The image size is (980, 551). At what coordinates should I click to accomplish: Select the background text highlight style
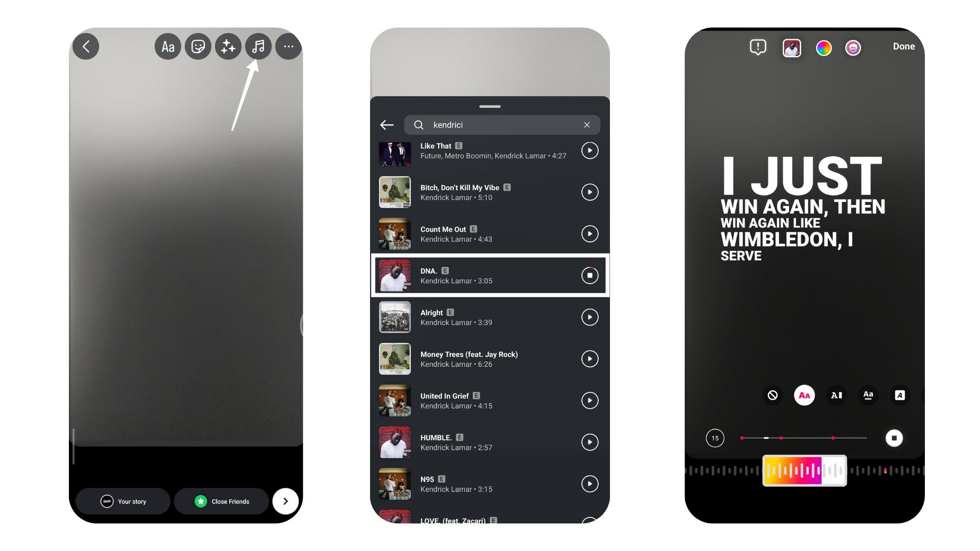click(x=900, y=395)
